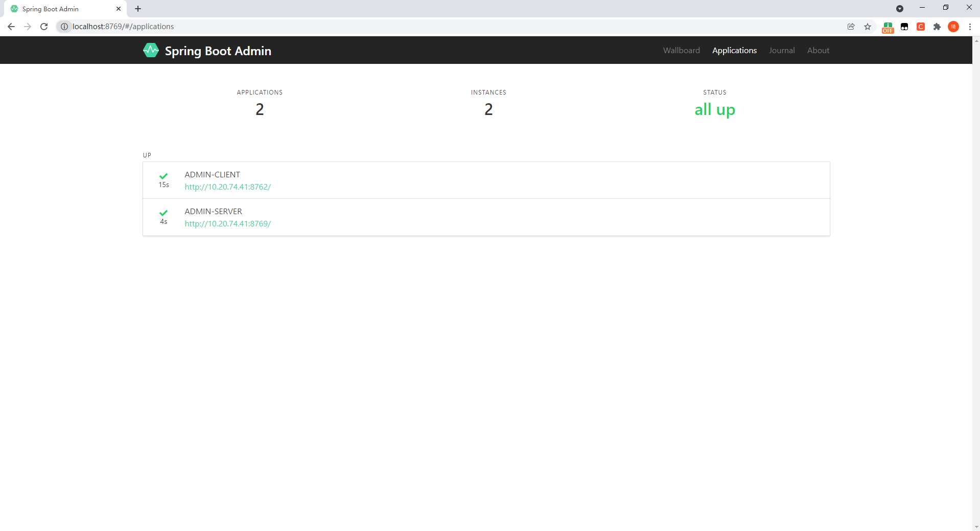The image size is (980, 531).
Task: Open a new browser tab
Action: (138, 9)
